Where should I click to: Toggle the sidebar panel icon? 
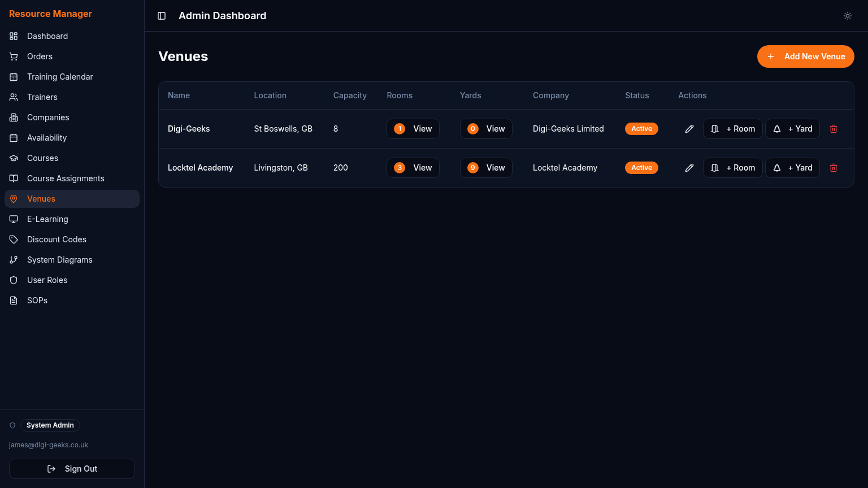pyautogui.click(x=162, y=16)
